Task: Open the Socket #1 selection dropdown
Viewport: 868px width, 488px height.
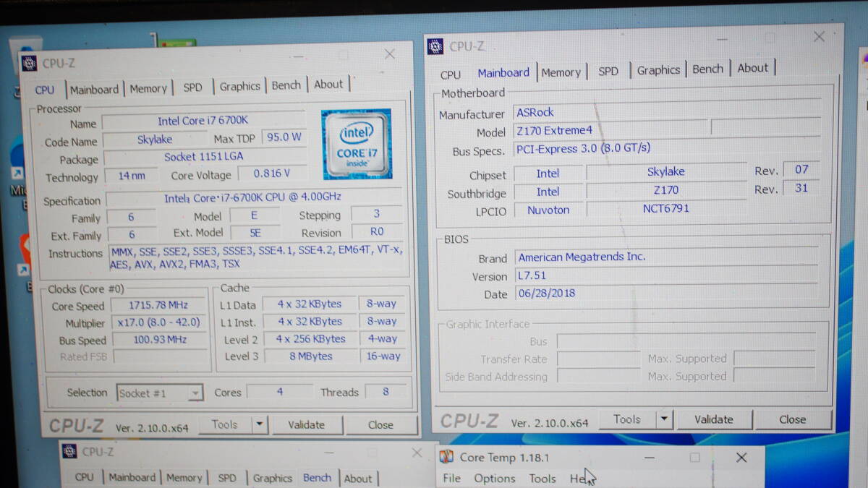Action: tap(159, 393)
